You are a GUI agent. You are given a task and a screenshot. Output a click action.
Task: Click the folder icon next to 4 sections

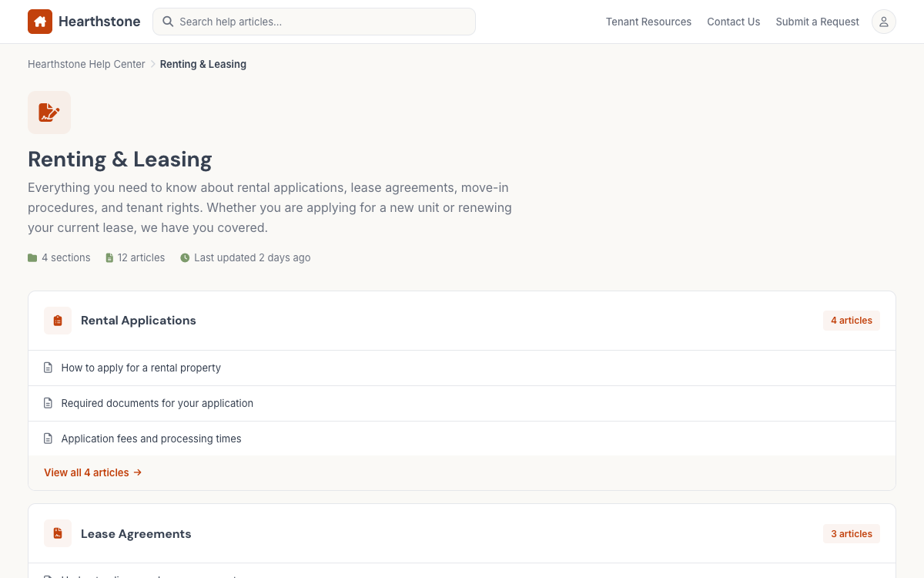32,258
